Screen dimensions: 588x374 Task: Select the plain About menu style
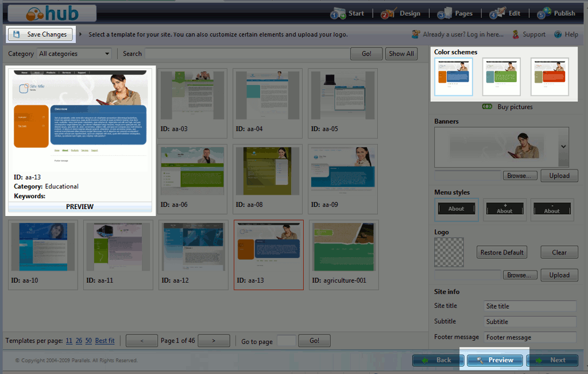456,209
